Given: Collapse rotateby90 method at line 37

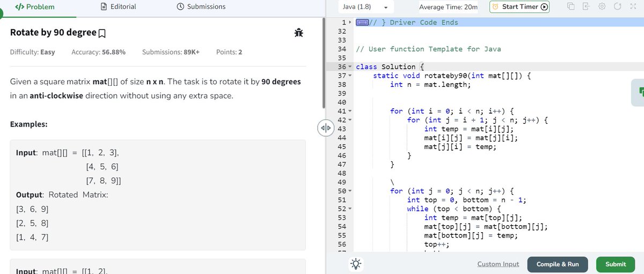Looking at the screenshot, I should [350, 76].
